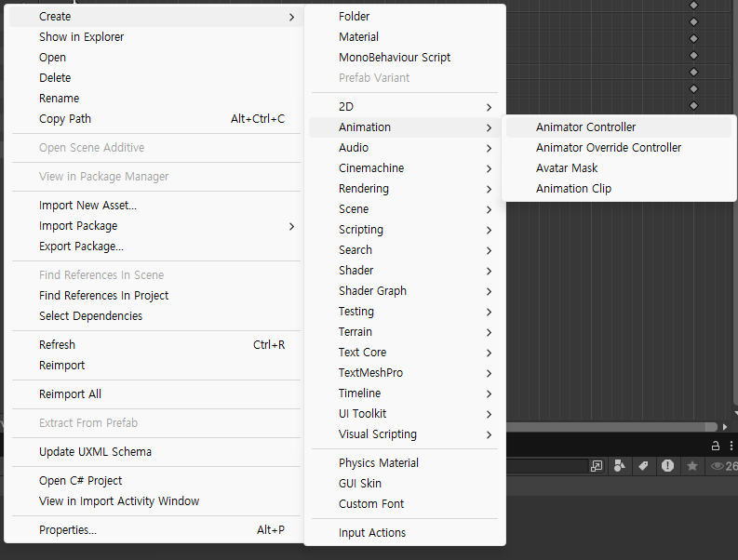The width and height of the screenshot is (738, 560).
Task: Click the import log exclamation icon
Action: (x=667, y=466)
